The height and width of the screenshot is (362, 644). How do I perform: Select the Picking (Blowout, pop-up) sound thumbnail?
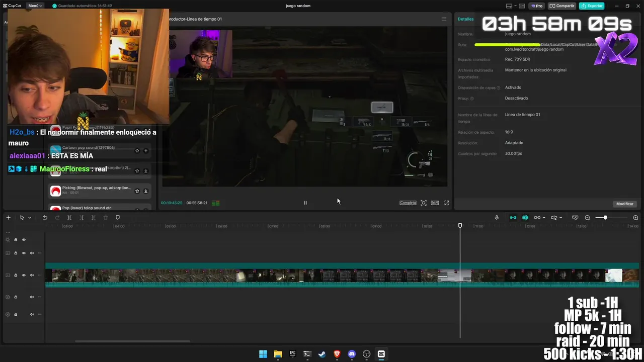pos(55,191)
